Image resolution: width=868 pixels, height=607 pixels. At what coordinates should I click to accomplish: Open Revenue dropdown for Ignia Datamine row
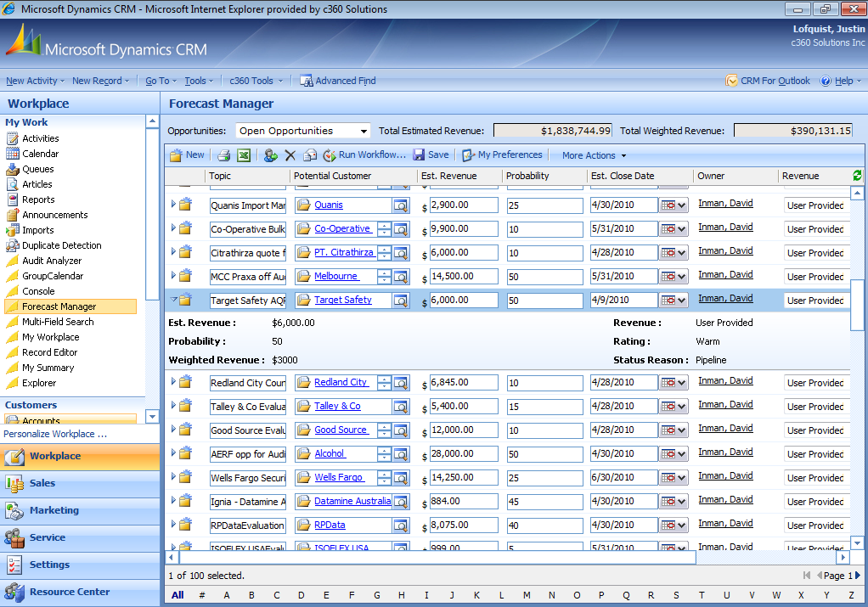(x=816, y=502)
